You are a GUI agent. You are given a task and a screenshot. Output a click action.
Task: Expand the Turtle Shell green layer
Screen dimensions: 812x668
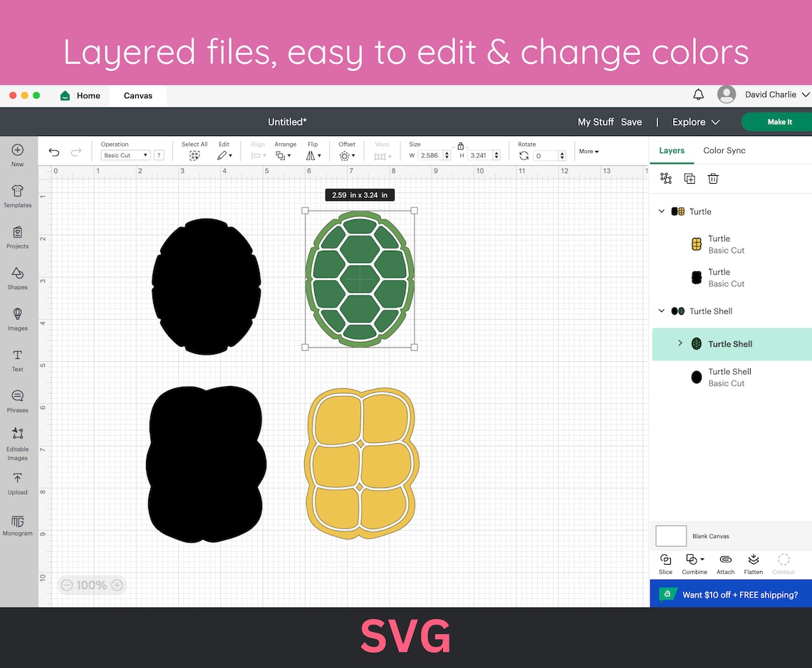(x=680, y=343)
